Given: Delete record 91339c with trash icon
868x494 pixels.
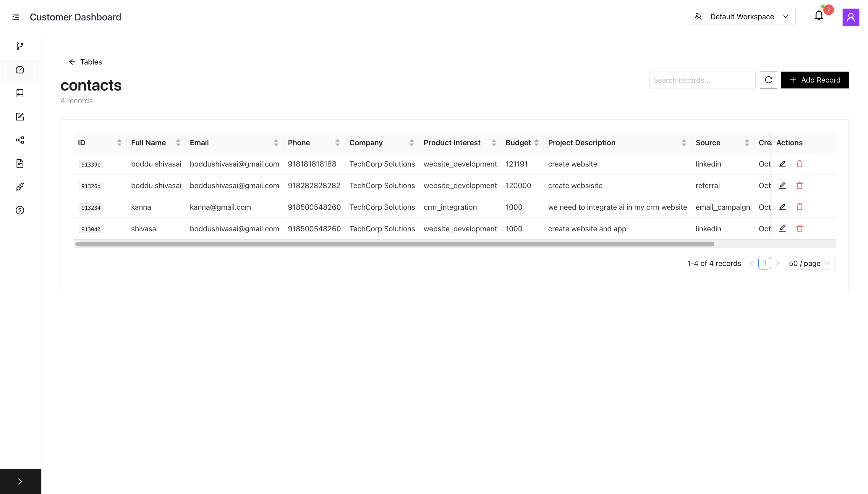Looking at the screenshot, I should [x=799, y=164].
